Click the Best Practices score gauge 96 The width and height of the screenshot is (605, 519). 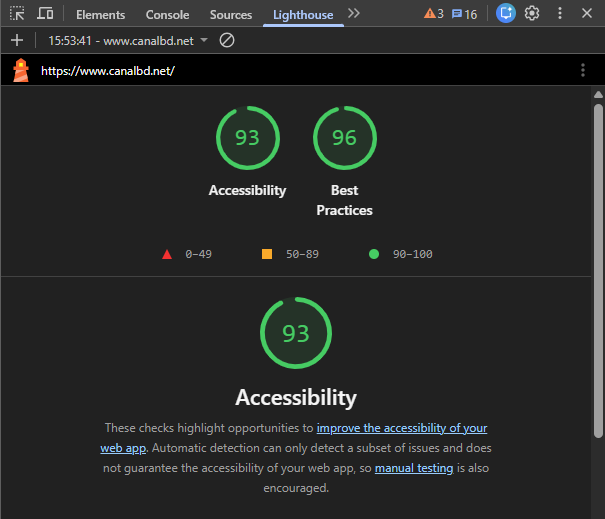pyautogui.click(x=344, y=138)
